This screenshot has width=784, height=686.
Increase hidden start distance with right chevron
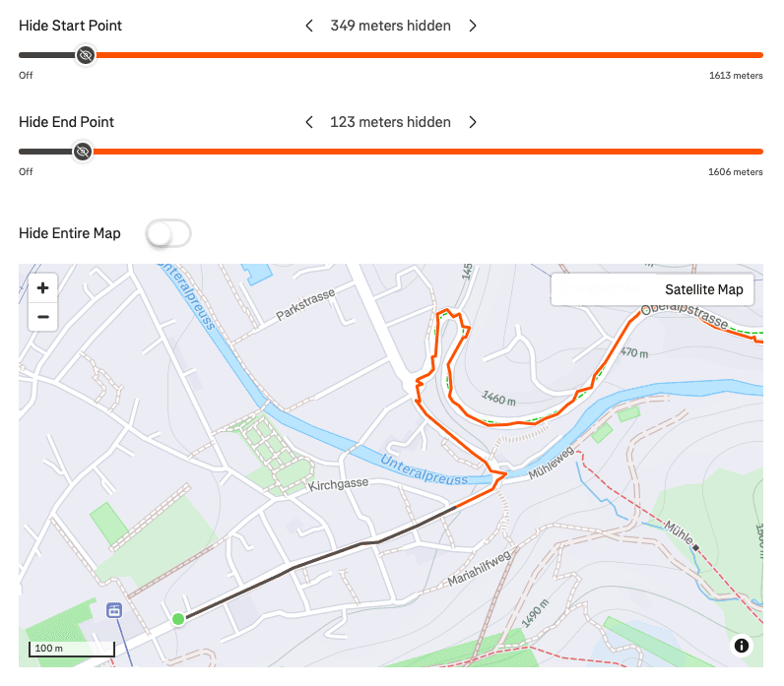pos(473,26)
